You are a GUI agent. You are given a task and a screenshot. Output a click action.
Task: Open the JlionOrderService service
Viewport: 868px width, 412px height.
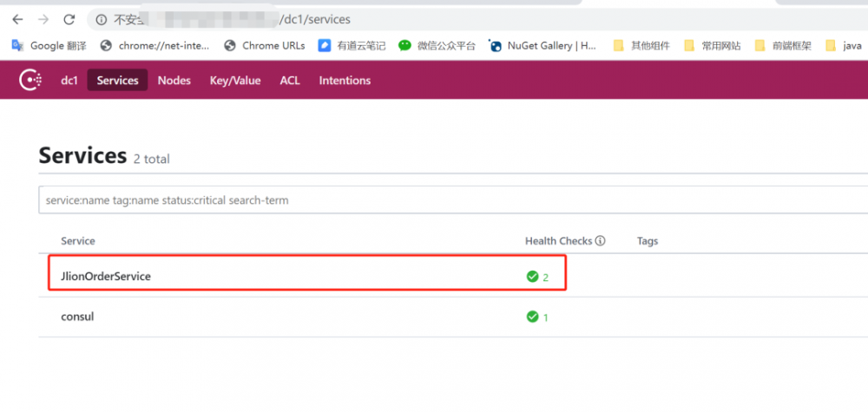pyautogui.click(x=106, y=277)
